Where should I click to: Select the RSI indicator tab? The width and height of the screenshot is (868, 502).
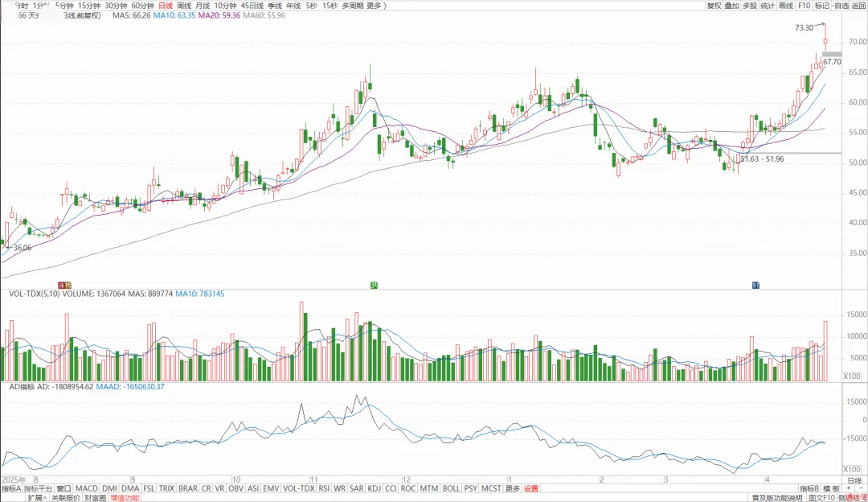tap(324, 488)
